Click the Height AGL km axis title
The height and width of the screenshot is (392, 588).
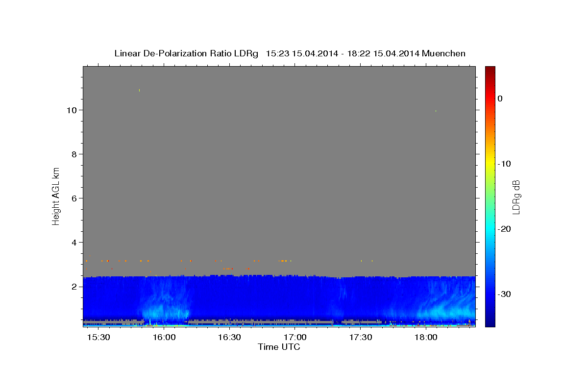[56, 196]
